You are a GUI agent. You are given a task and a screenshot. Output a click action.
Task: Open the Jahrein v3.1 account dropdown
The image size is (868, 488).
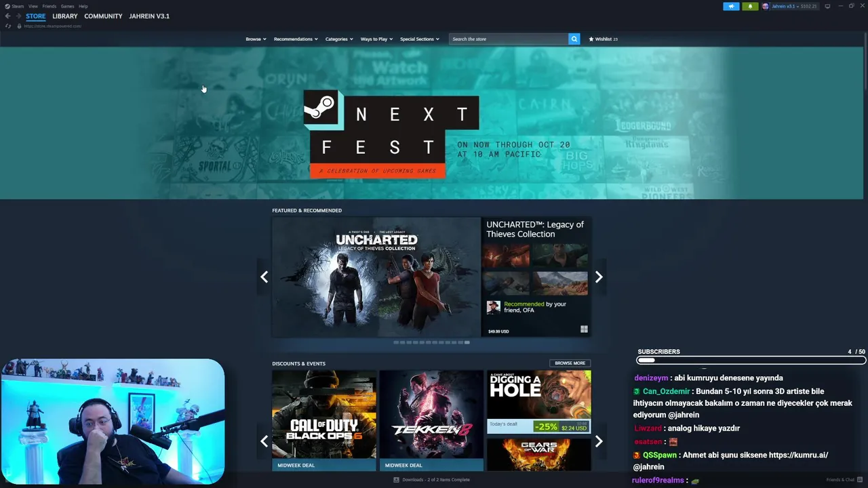(785, 6)
